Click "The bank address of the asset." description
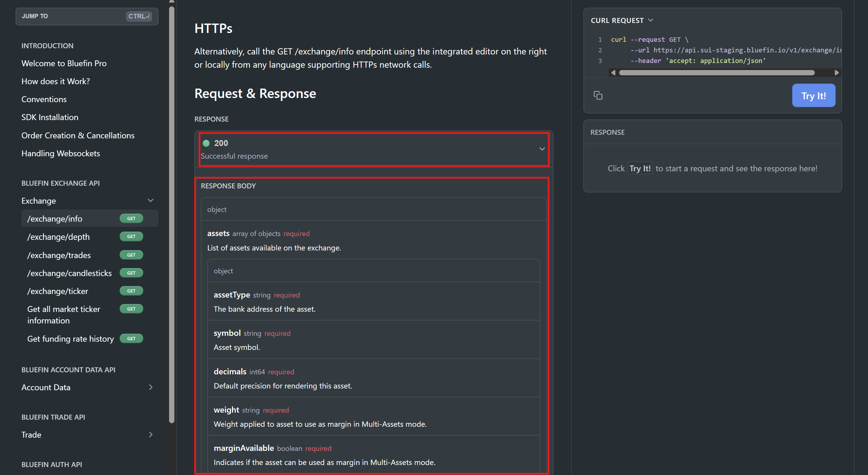The width and height of the screenshot is (868, 475). pyautogui.click(x=265, y=309)
